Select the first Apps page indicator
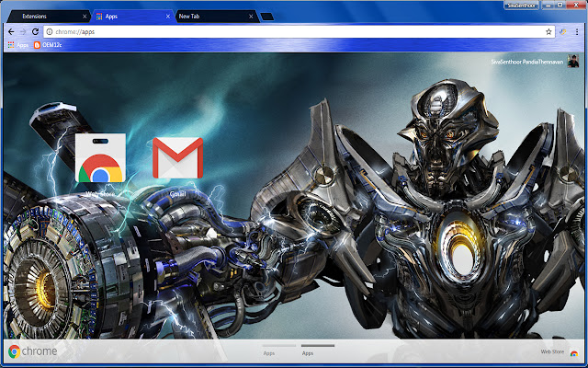Viewport: 588px width, 368px height. click(x=269, y=351)
